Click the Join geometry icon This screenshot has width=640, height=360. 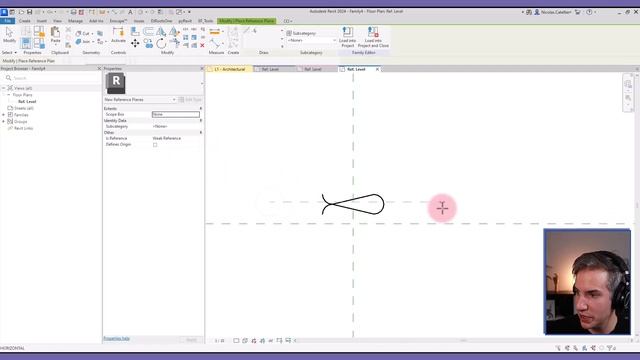78,41
